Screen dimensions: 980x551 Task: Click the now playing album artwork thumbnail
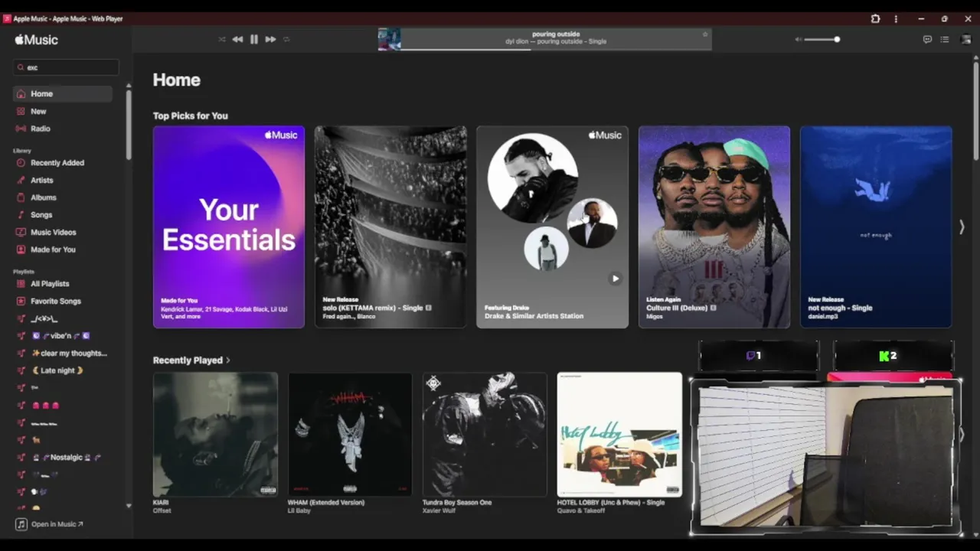point(389,39)
